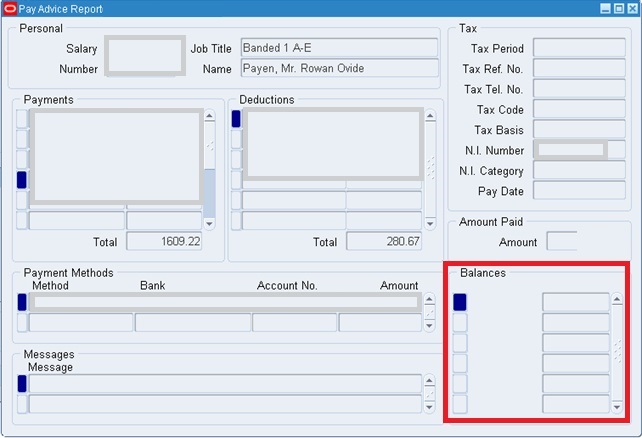Screen dimensions: 642x438
Task: Click the highlighted Balances record indicator
Action: (460, 302)
